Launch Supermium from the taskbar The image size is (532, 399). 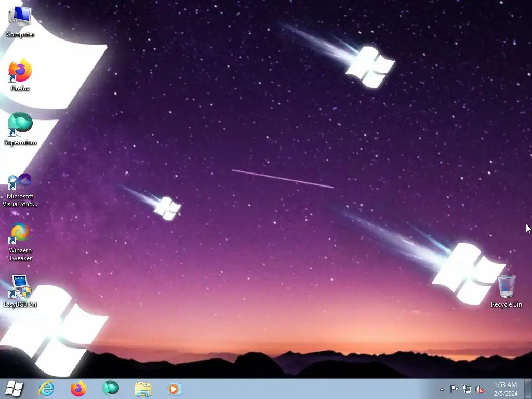111,389
